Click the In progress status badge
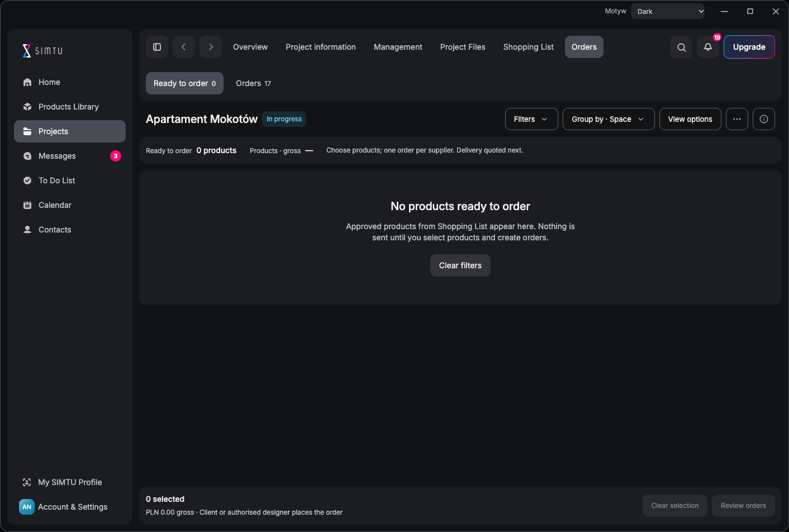The height and width of the screenshot is (532, 789). [x=284, y=119]
